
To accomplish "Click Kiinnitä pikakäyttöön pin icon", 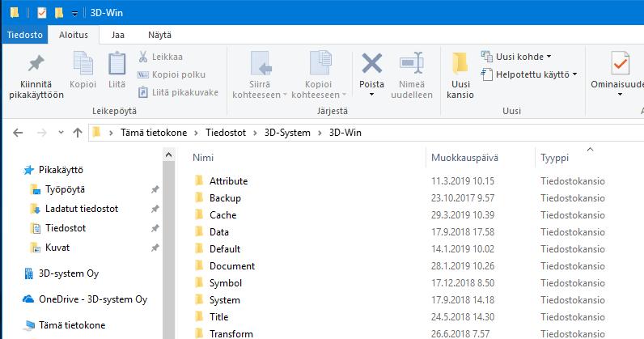I will click(36, 63).
